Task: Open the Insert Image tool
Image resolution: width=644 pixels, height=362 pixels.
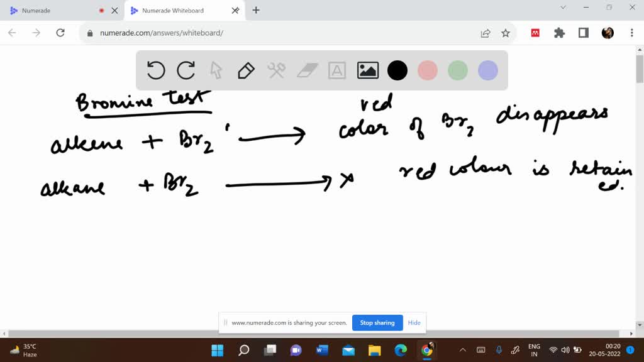Action: pos(367,70)
